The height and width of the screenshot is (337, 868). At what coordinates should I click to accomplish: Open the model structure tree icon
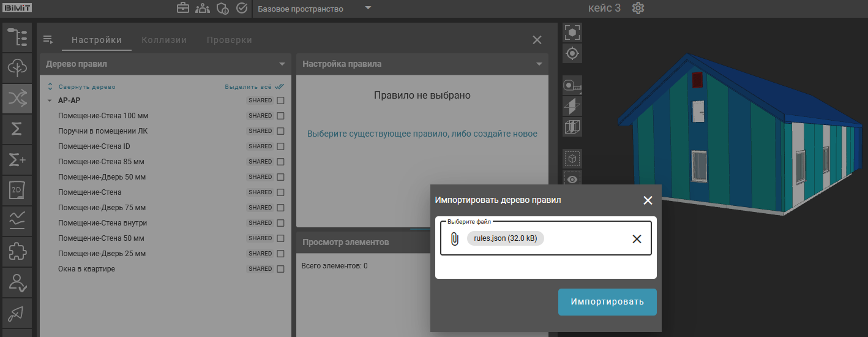17,37
